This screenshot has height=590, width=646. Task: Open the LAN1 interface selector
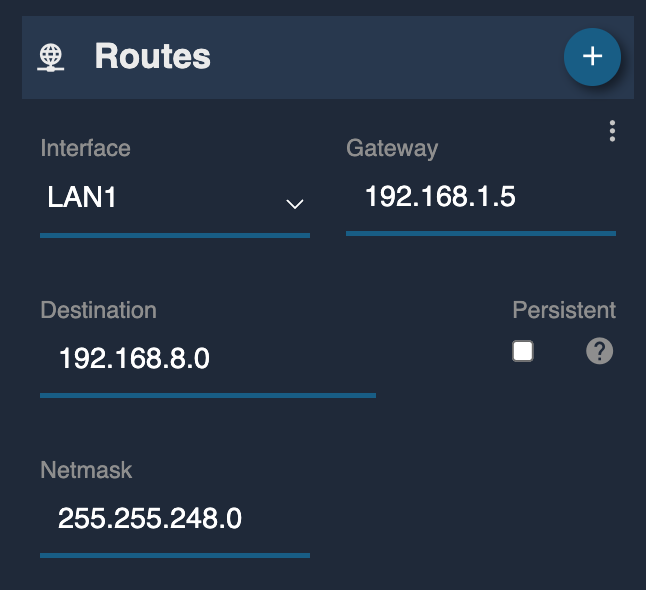click(175, 198)
